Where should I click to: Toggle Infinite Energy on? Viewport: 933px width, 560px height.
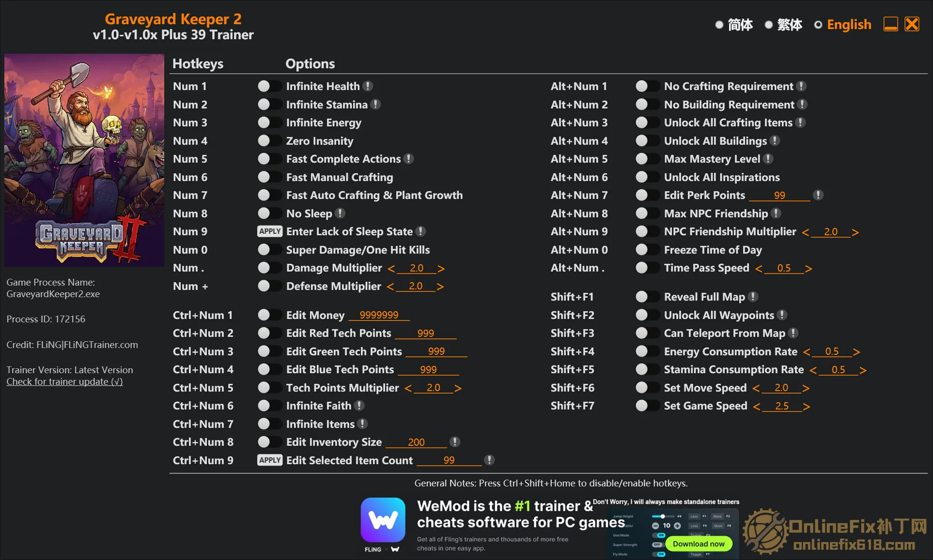(x=269, y=122)
